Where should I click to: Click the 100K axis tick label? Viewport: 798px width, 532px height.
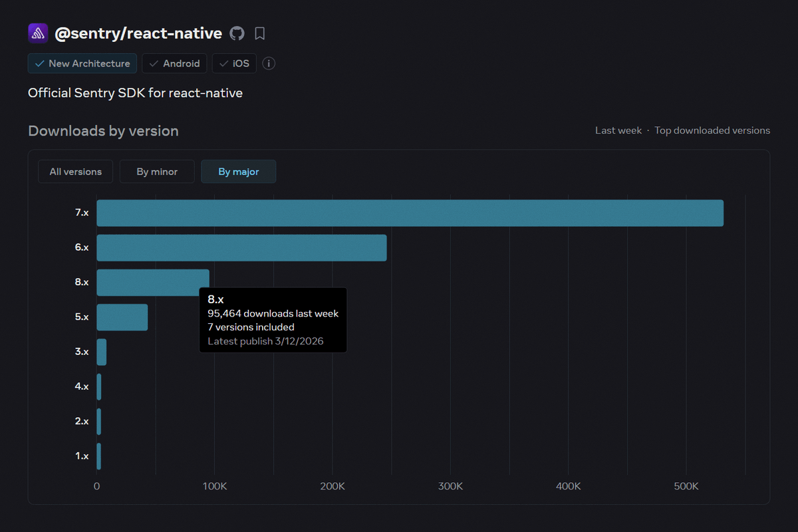(x=214, y=487)
